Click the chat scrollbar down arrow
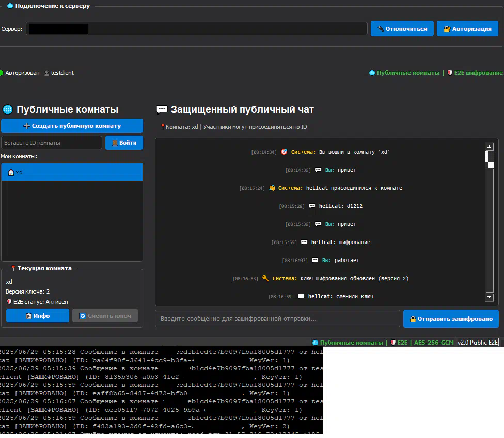Image resolution: width=504 pixels, height=438 pixels. tap(490, 297)
